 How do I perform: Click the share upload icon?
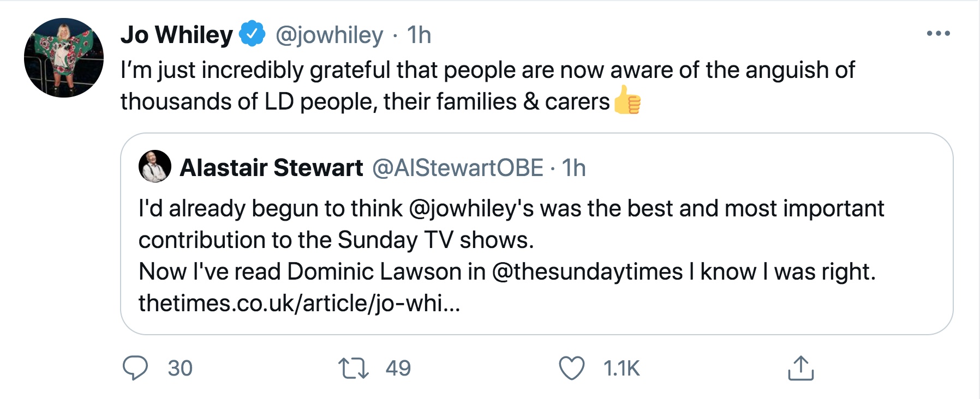pos(800,368)
